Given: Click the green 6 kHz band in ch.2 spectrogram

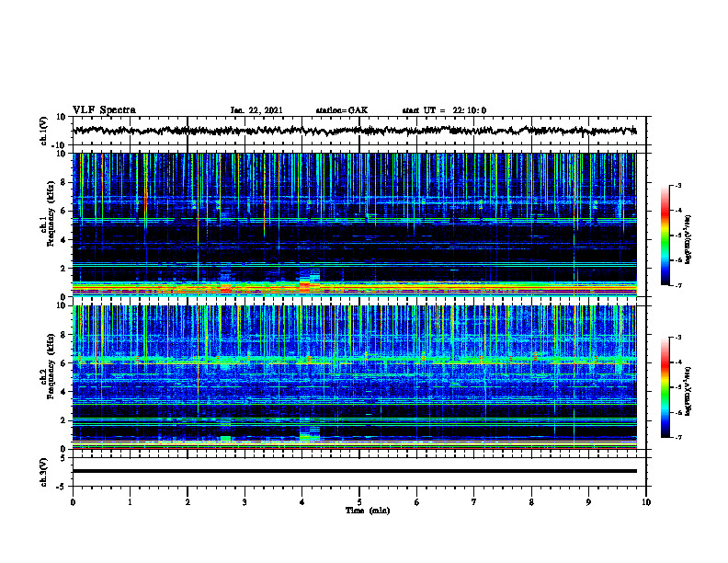Looking at the screenshot, I should [x=355, y=360].
